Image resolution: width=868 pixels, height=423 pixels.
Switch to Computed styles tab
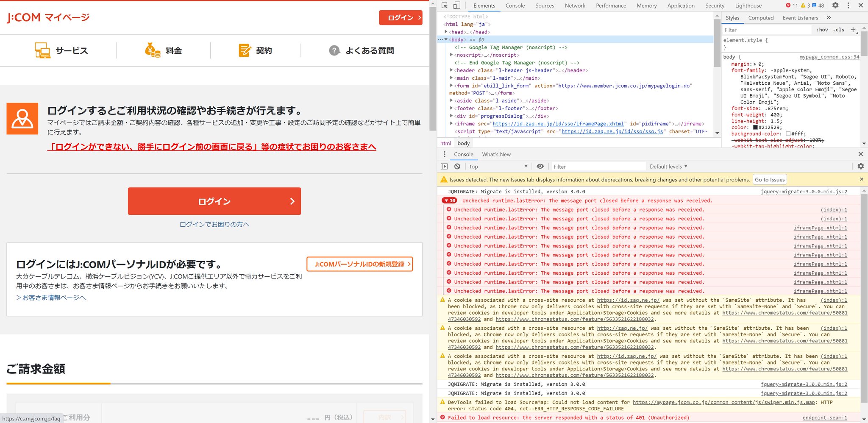coord(761,18)
